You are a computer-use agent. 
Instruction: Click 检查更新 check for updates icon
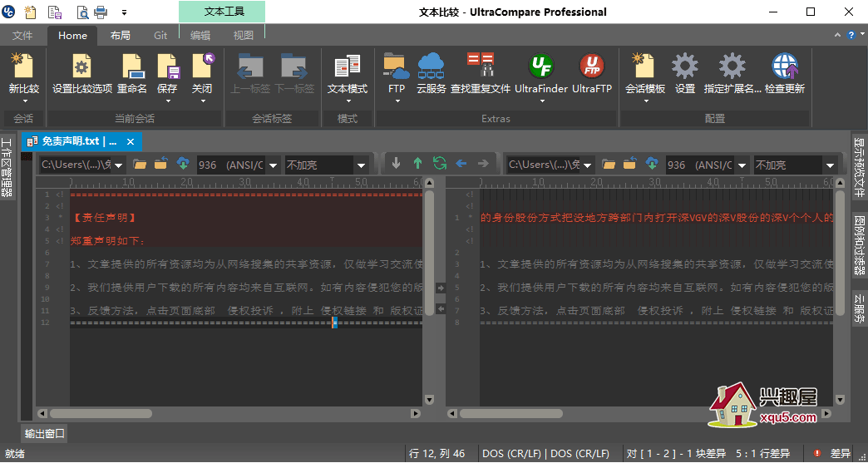pos(784,66)
